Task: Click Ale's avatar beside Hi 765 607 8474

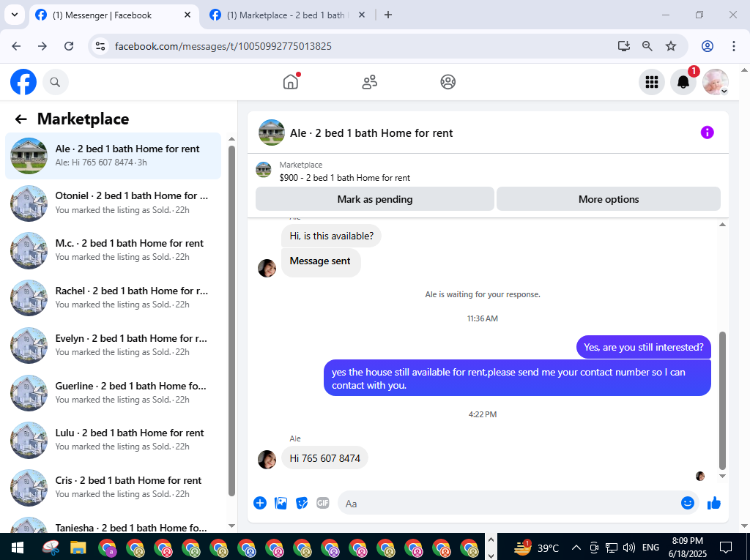Action: coord(267,460)
